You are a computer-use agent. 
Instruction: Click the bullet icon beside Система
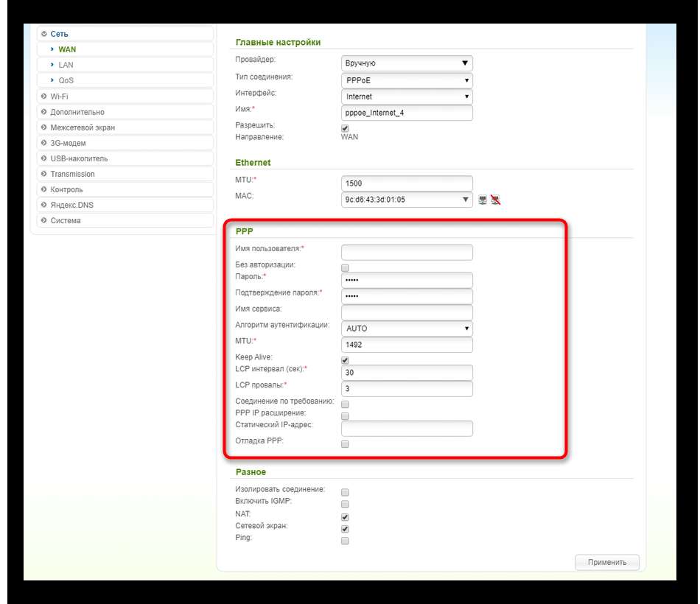tap(43, 220)
